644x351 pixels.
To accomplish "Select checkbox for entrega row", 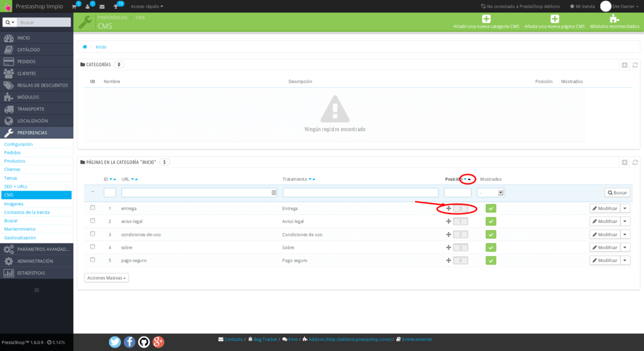I will tap(93, 208).
